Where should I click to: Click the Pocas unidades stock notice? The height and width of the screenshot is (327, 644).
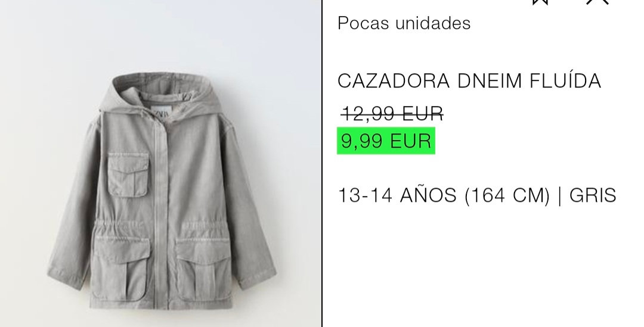404,23
